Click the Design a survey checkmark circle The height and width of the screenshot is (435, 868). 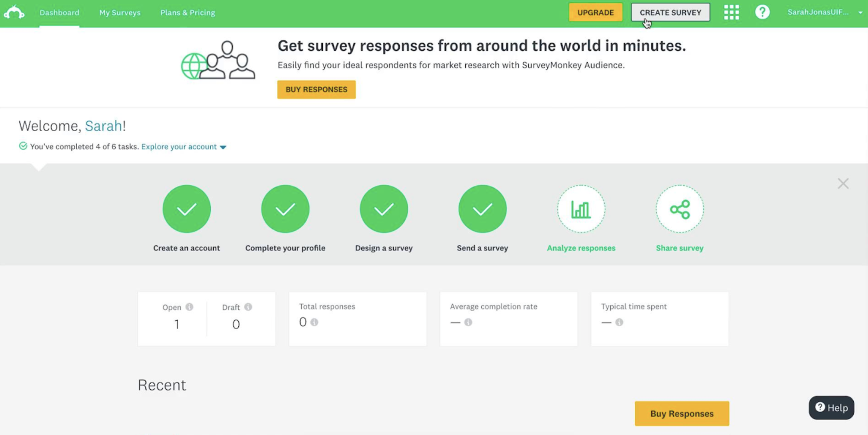tap(384, 209)
